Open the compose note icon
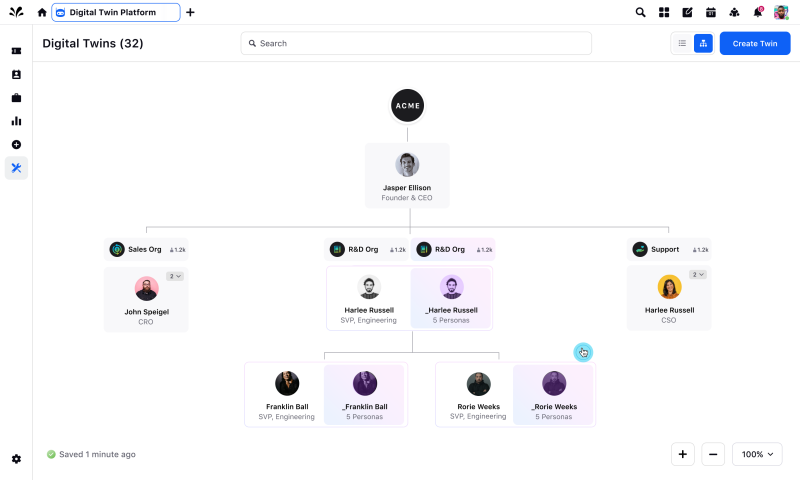800x480 pixels. point(687,12)
